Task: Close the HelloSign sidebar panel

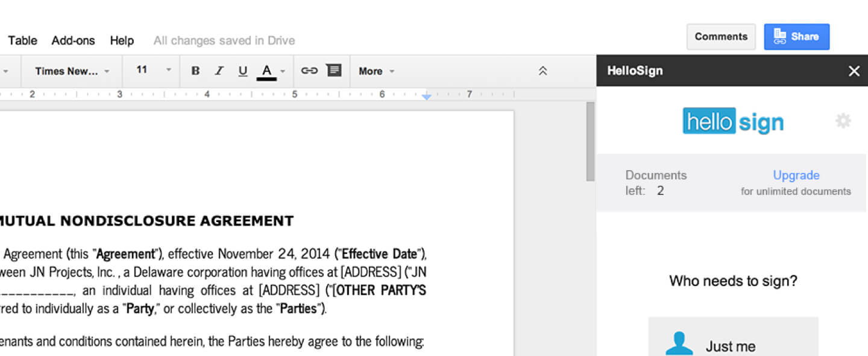Action: 854,71
